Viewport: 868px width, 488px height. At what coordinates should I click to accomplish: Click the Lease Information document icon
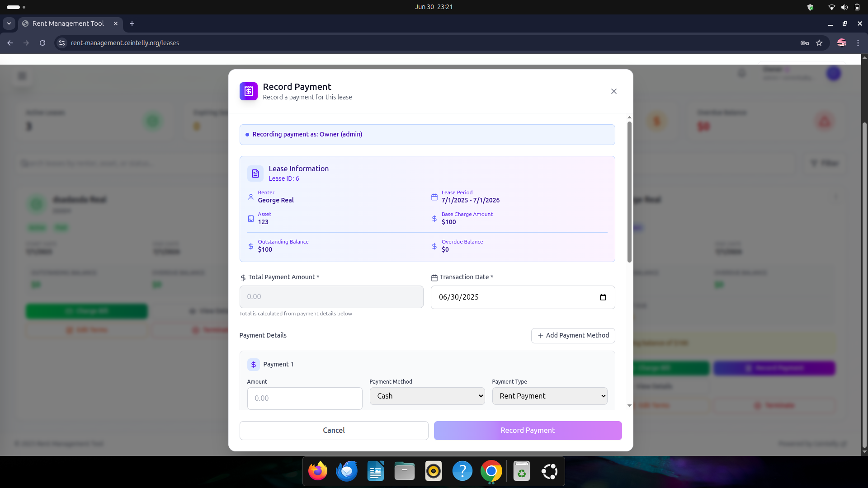pos(255,174)
